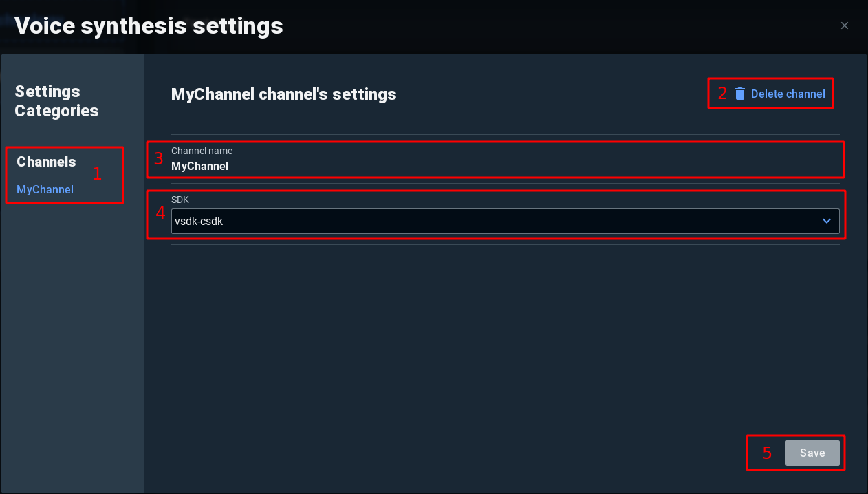Click red annotation number 5 beside Save
Viewport: 868px width, 494px height.
pos(768,453)
